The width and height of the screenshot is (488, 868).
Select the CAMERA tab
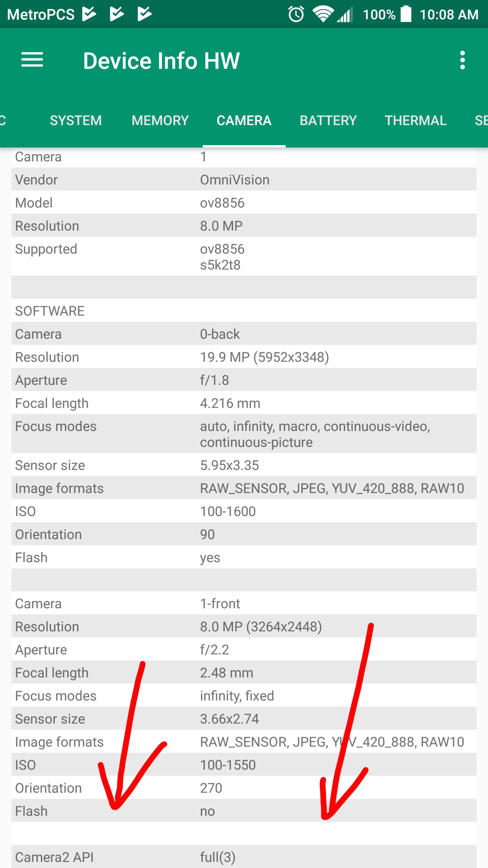(x=244, y=121)
